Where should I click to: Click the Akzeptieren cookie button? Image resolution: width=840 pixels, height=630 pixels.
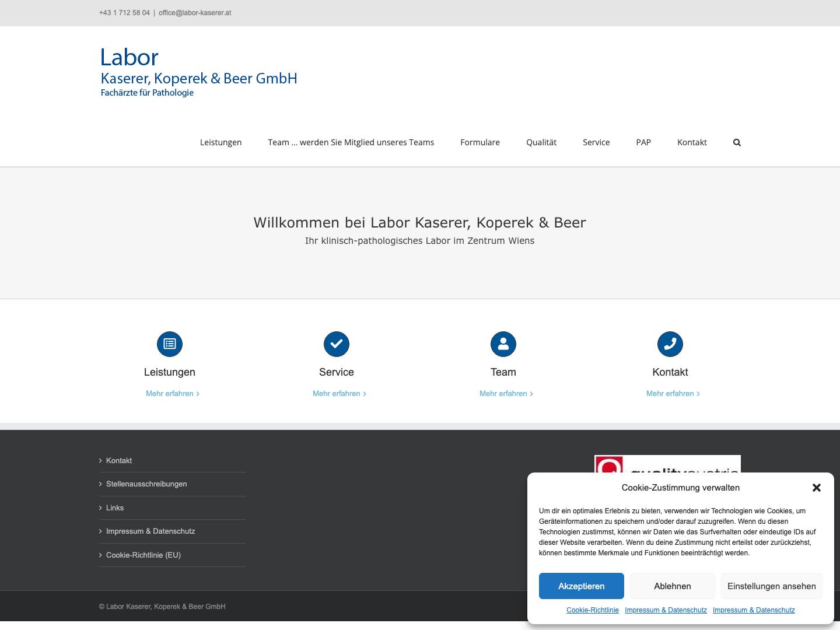coord(581,586)
